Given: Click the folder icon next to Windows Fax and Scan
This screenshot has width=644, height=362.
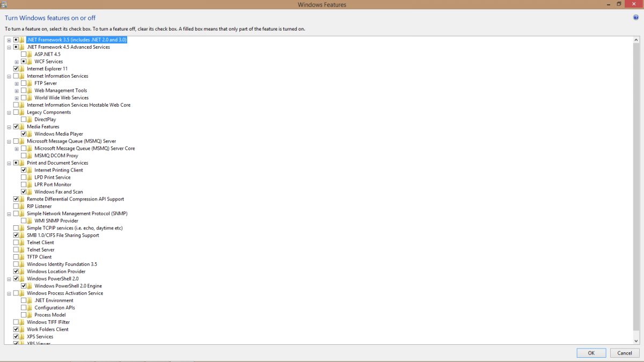Looking at the screenshot, I should (30, 192).
